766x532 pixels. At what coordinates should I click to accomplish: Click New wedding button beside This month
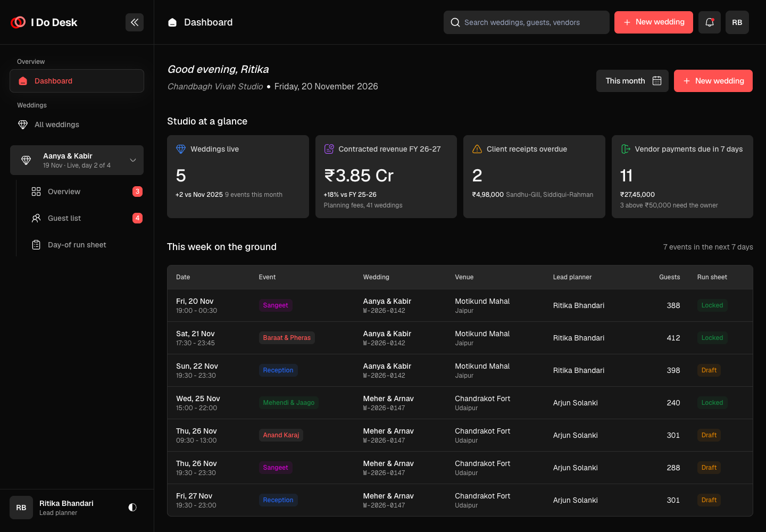point(713,81)
